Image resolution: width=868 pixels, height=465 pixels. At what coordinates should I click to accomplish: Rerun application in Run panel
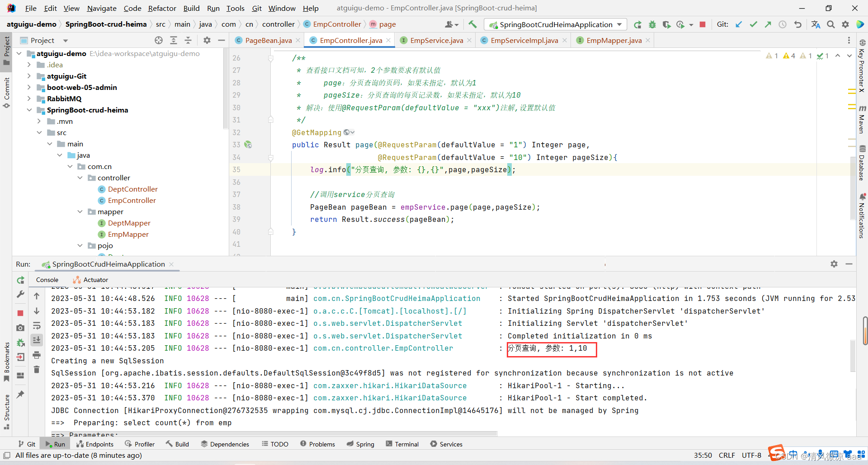coord(20,280)
